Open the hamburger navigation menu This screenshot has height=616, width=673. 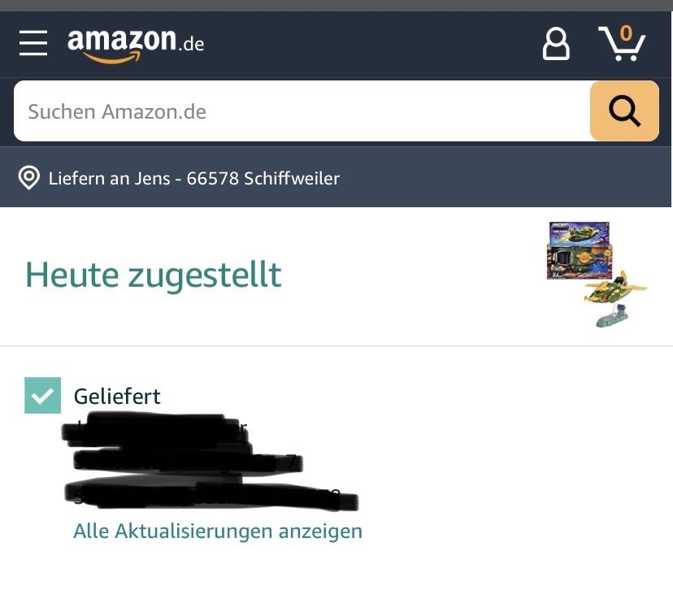33,43
